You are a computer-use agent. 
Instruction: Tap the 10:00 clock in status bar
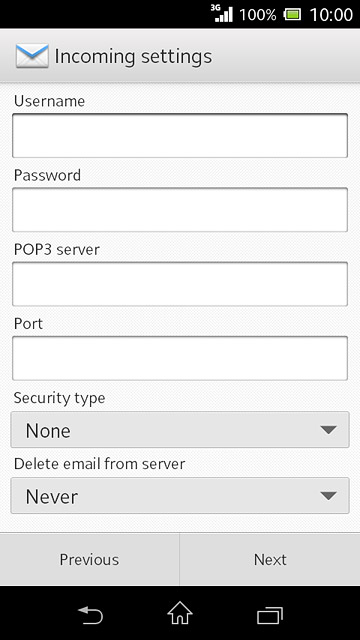point(331,15)
